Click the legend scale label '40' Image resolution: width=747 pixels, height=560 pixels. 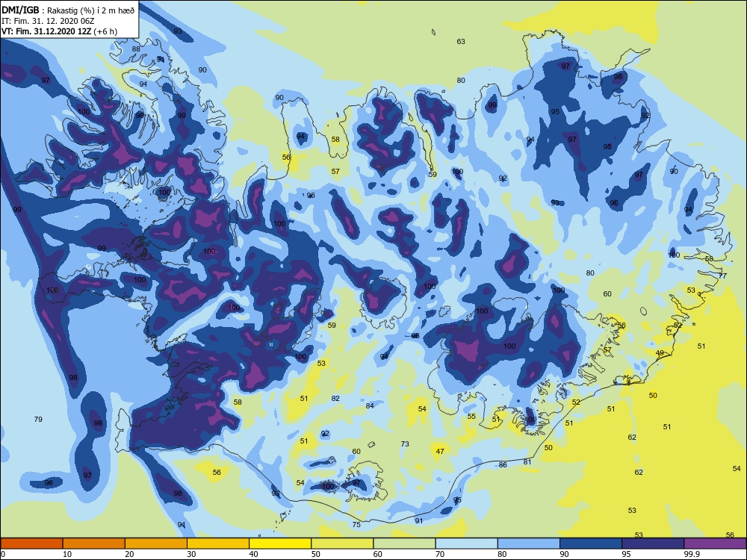[253, 554]
